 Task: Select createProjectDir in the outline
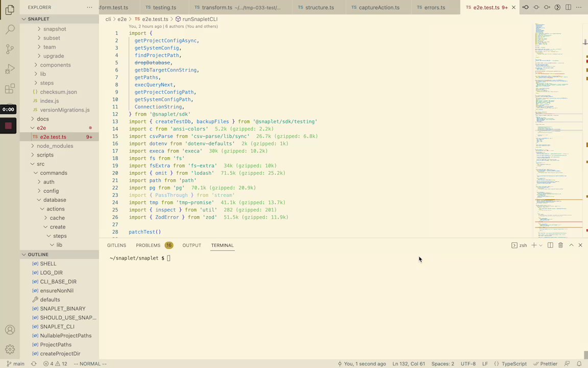[x=59, y=354]
